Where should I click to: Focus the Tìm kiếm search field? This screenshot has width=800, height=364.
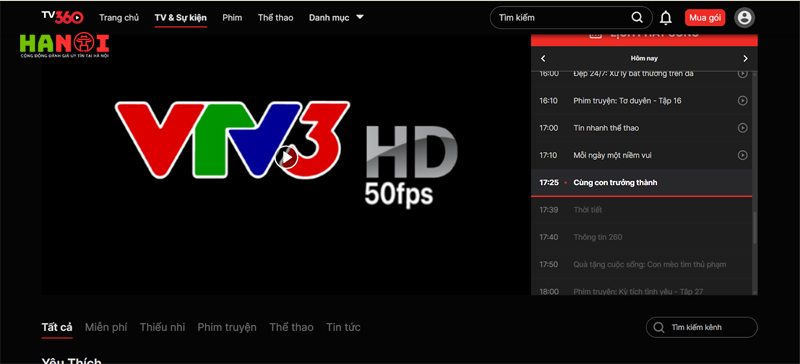[571, 17]
